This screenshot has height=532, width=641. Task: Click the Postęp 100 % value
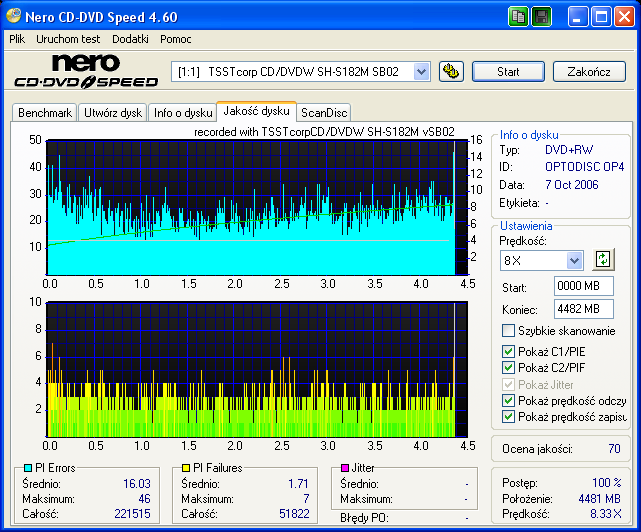(x=607, y=483)
